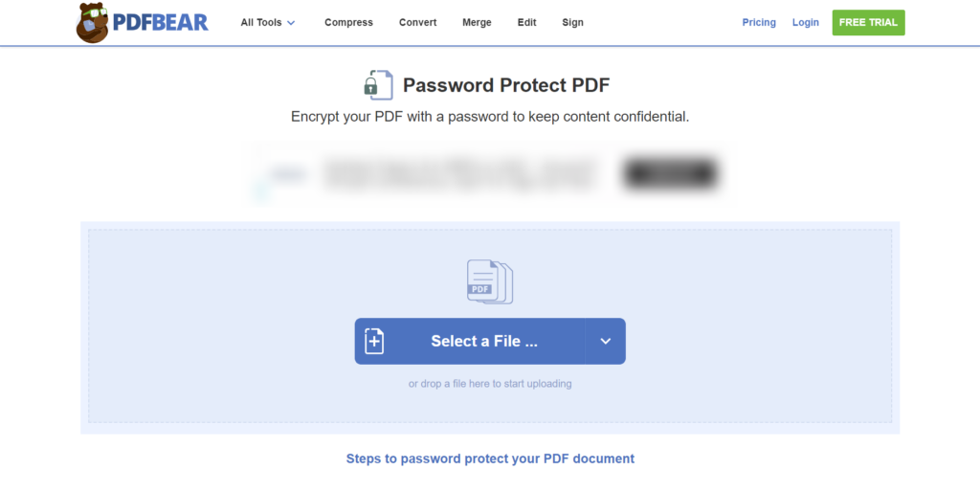Click the add-file plus icon on the upload button
The height and width of the screenshot is (492, 980).
point(374,341)
